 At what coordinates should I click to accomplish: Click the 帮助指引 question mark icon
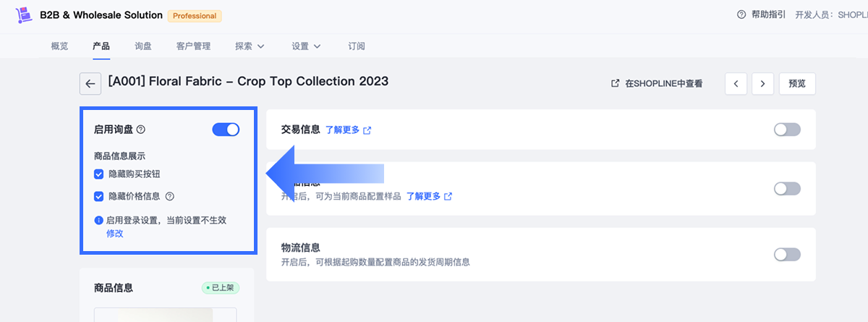[741, 14]
